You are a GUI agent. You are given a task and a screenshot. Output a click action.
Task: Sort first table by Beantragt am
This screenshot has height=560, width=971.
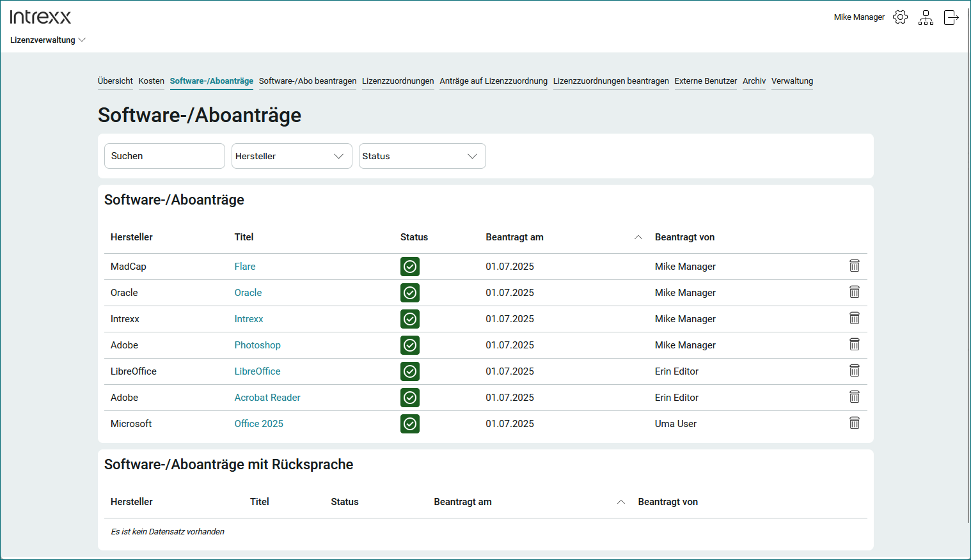pyautogui.click(x=514, y=237)
